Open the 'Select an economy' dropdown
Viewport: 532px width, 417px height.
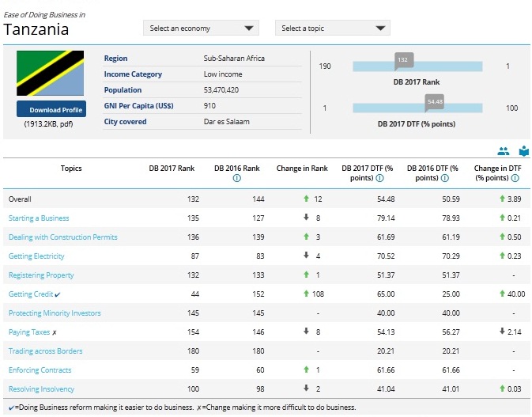coord(203,28)
